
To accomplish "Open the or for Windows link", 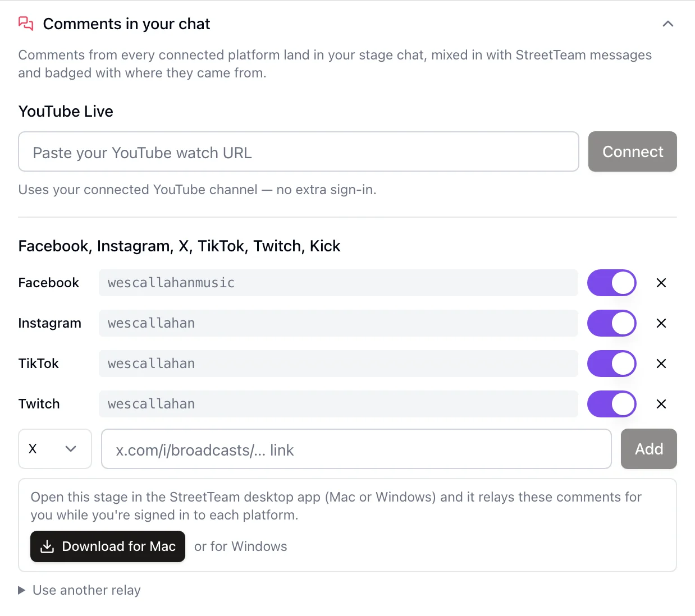I will coord(241,546).
